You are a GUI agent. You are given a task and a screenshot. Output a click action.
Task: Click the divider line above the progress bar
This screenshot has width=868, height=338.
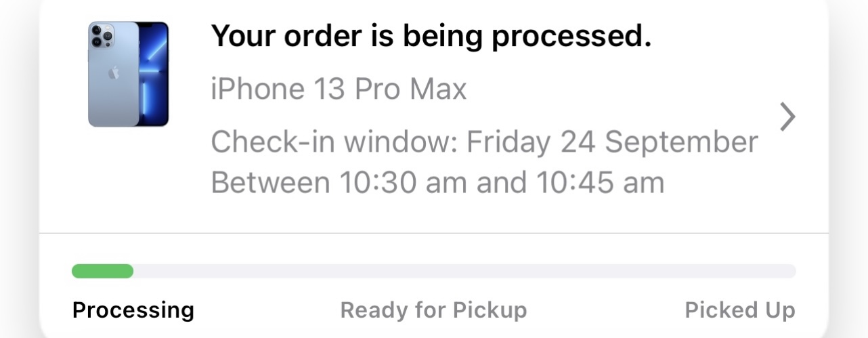click(433, 234)
